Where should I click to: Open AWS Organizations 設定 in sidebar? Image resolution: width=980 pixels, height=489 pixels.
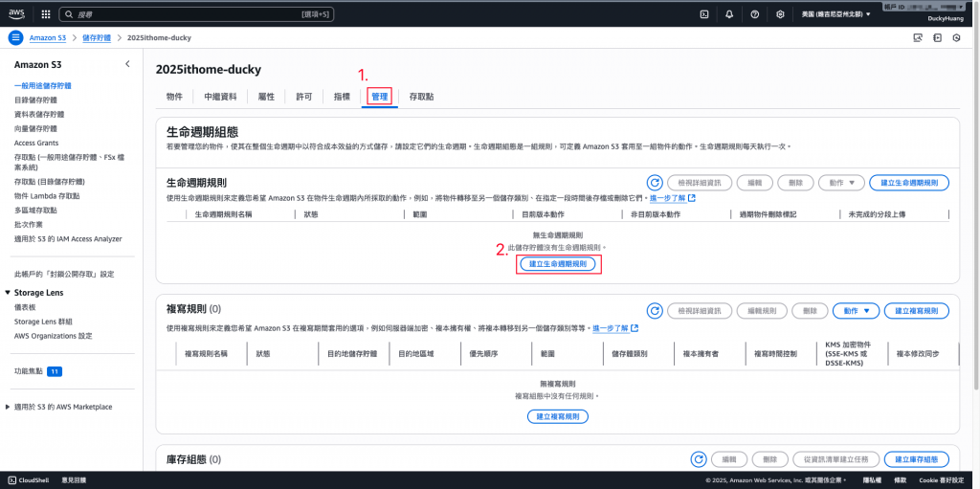pos(54,336)
